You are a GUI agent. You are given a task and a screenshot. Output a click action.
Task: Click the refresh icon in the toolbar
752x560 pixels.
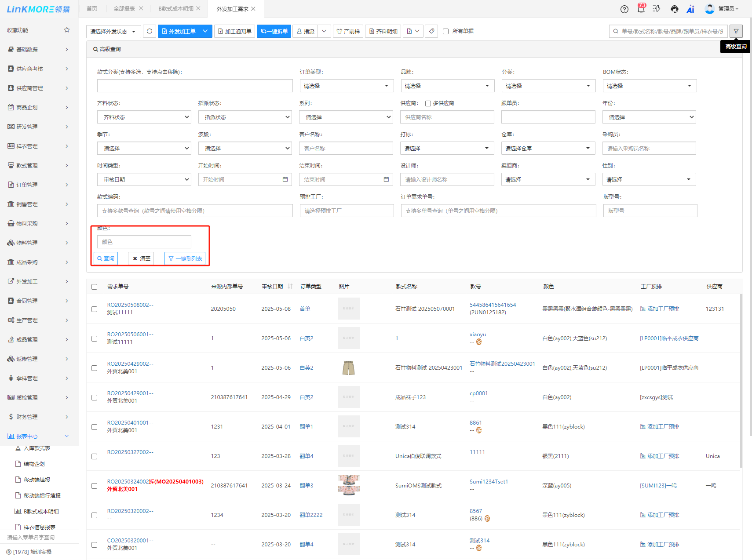point(150,31)
